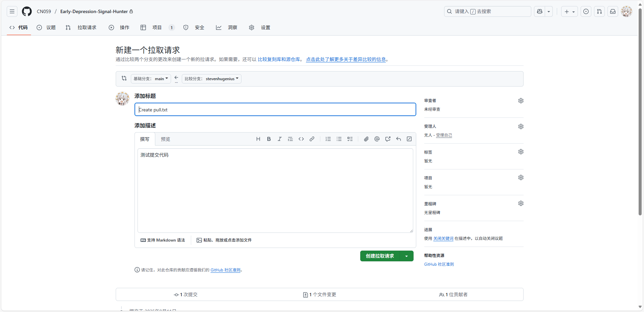Insert a link with the link icon

(x=312, y=139)
